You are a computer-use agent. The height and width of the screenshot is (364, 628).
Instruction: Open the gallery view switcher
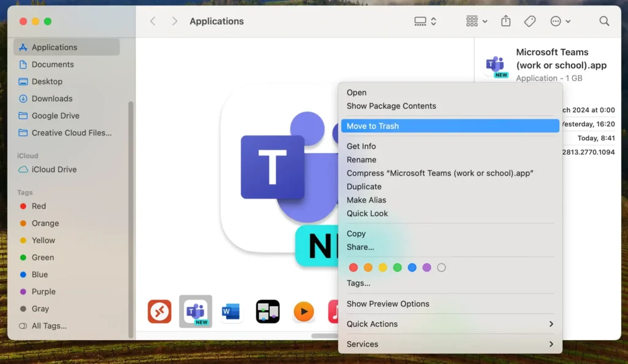click(x=425, y=21)
